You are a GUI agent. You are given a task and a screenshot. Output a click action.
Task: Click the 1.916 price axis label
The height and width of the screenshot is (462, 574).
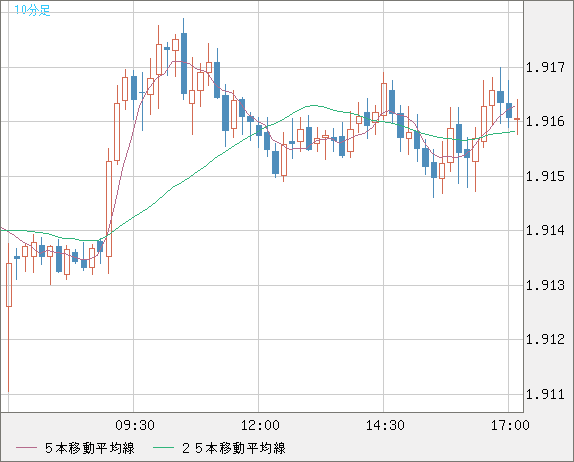click(545, 121)
